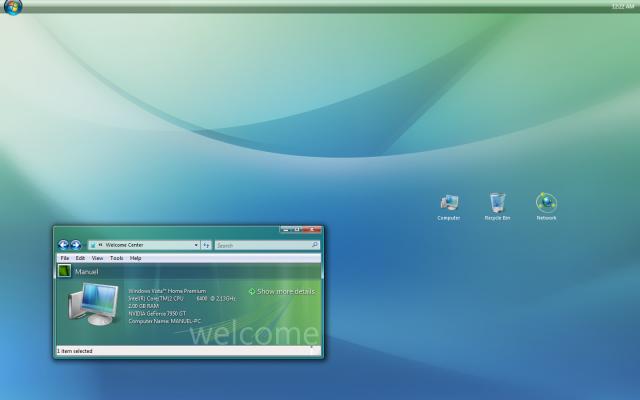Image resolution: width=640 pixels, height=400 pixels.
Task: Click the Welcome Center address text
Action: tap(124, 245)
